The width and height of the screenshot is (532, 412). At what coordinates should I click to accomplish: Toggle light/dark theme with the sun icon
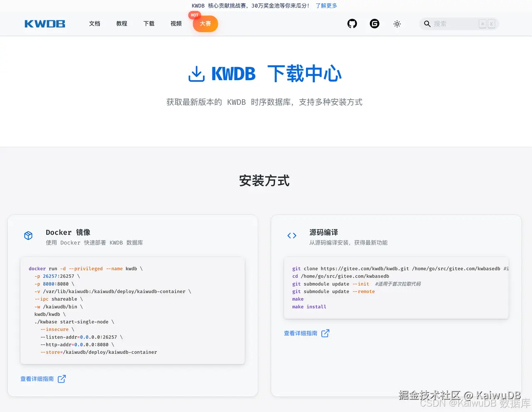[397, 24]
